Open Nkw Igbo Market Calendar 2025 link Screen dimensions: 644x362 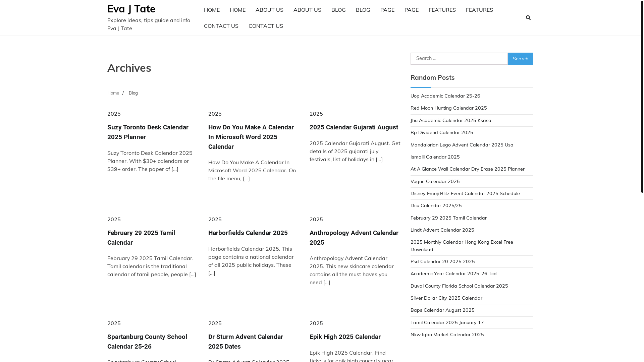click(x=447, y=335)
